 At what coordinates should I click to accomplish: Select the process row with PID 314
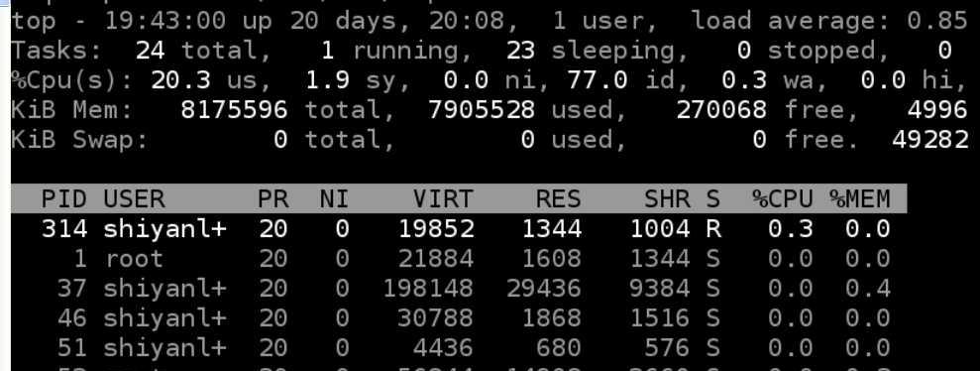coord(460,229)
